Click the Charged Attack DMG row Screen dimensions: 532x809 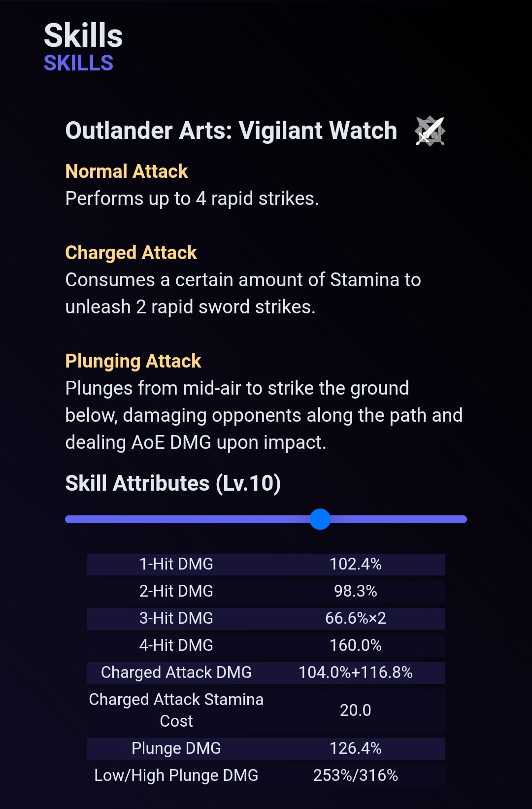(x=266, y=673)
